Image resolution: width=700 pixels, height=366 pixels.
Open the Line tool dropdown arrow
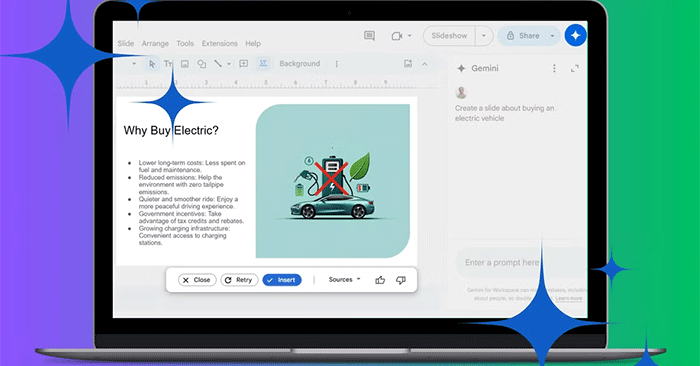(x=229, y=64)
